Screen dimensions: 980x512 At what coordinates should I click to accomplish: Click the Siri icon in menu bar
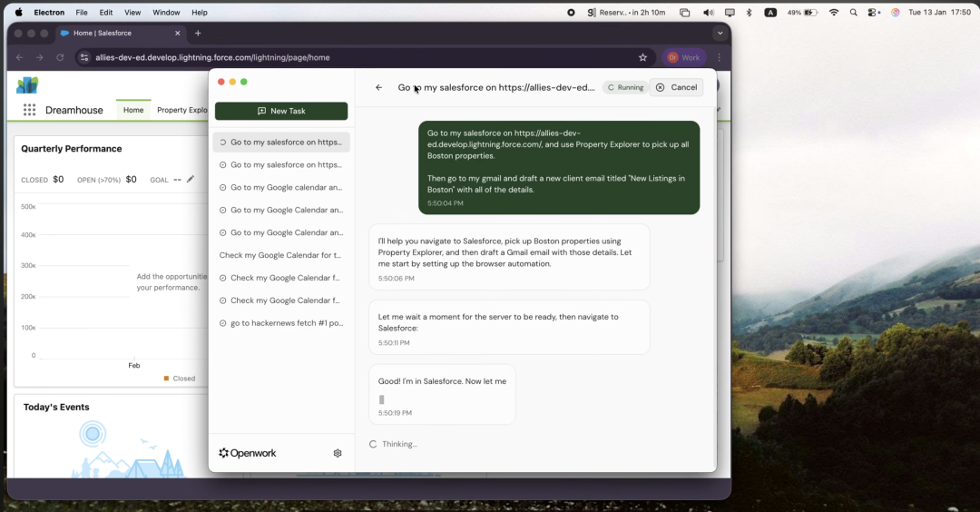[895, 13]
